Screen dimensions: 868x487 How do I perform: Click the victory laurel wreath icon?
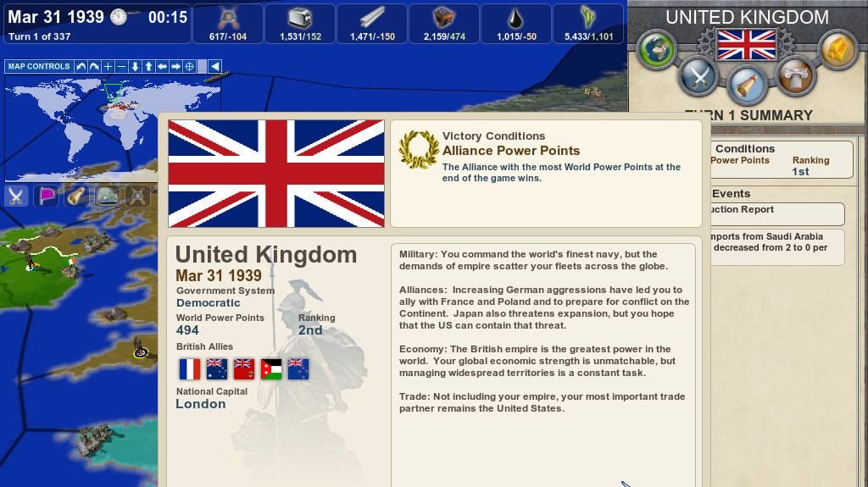(x=419, y=149)
